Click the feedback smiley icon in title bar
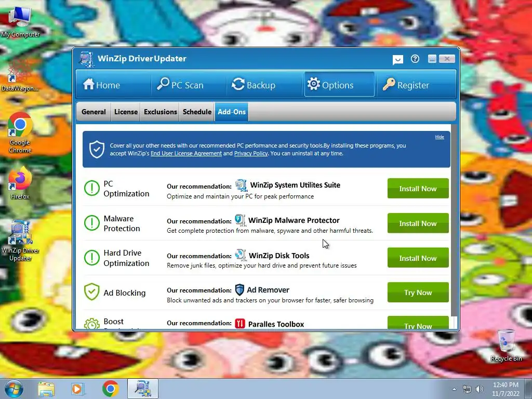532x399 pixels. (x=397, y=60)
